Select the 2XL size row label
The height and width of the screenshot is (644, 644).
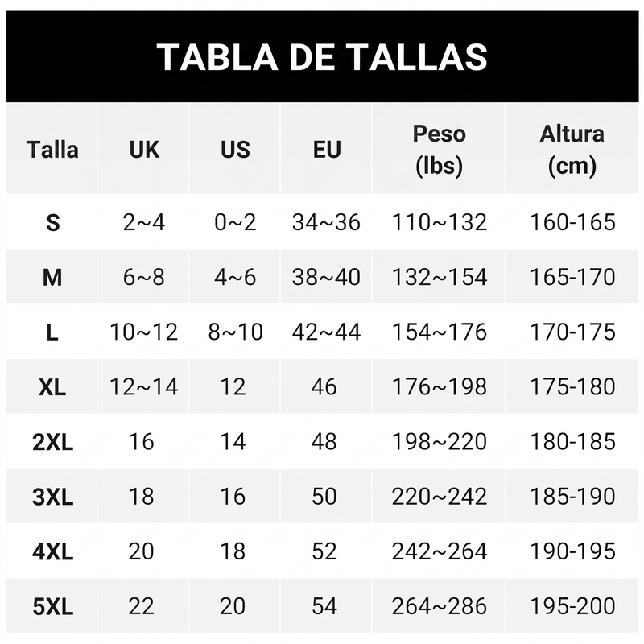[x=52, y=441]
